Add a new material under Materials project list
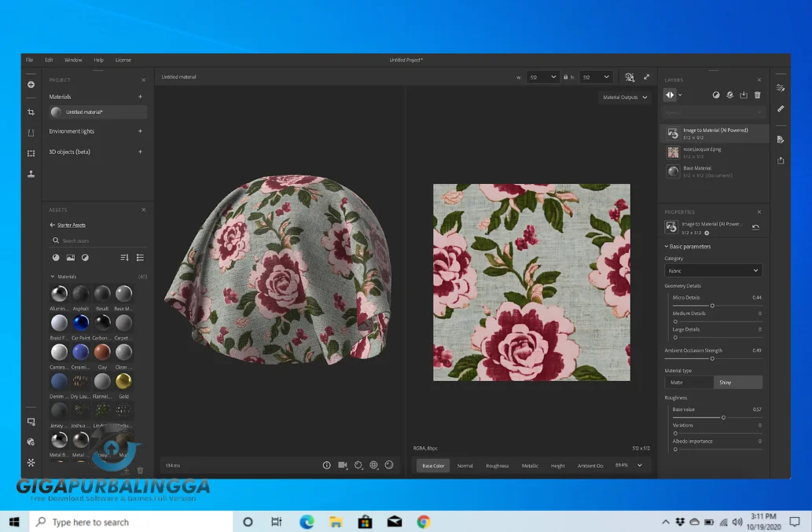Image resolution: width=812 pixels, height=532 pixels. (x=140, y=96)
